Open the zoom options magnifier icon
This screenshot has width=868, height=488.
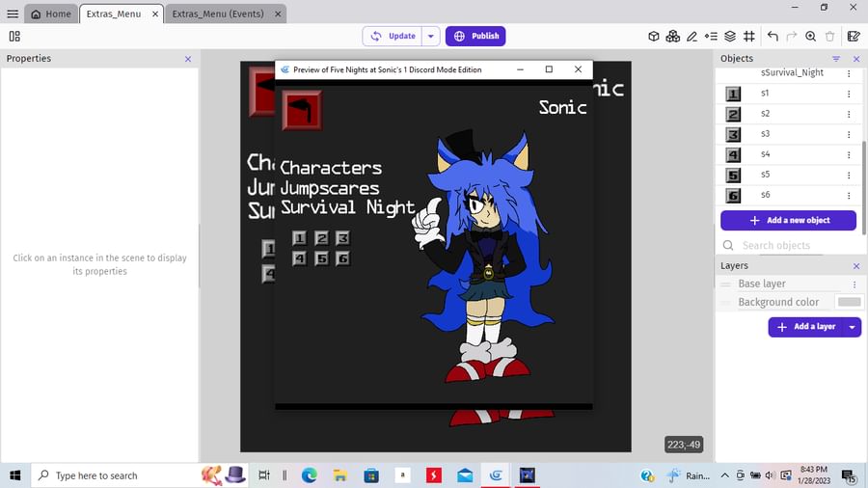810,37
